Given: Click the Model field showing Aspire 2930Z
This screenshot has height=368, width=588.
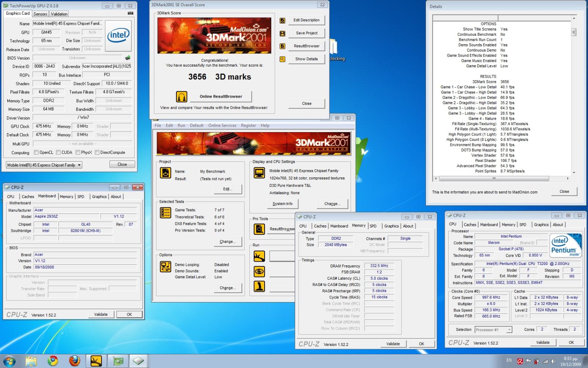Looking at the screenshot, I should [x=67, y=216].
